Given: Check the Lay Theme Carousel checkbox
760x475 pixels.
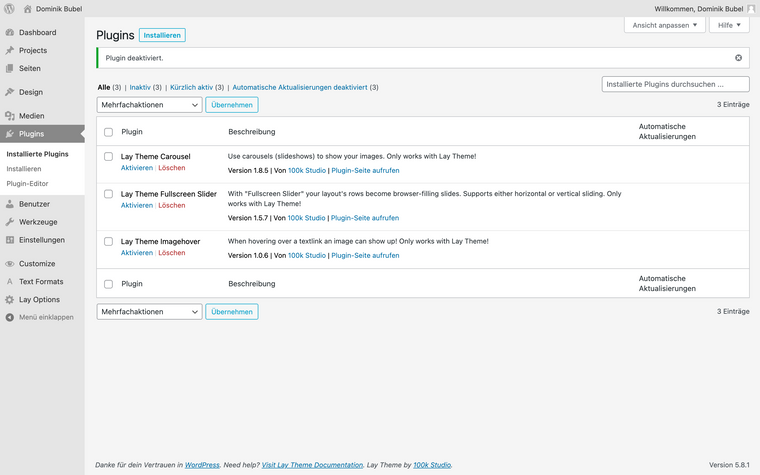Looking at the screenshot, I should tap(109, 157).
